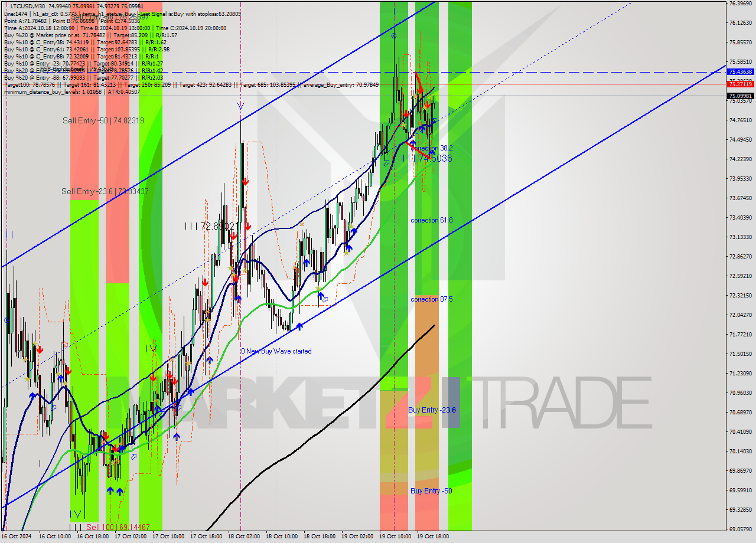Click the red 75.27119 price tag
This screenshot has height=543, width=756.
click(x=740, y=84)
